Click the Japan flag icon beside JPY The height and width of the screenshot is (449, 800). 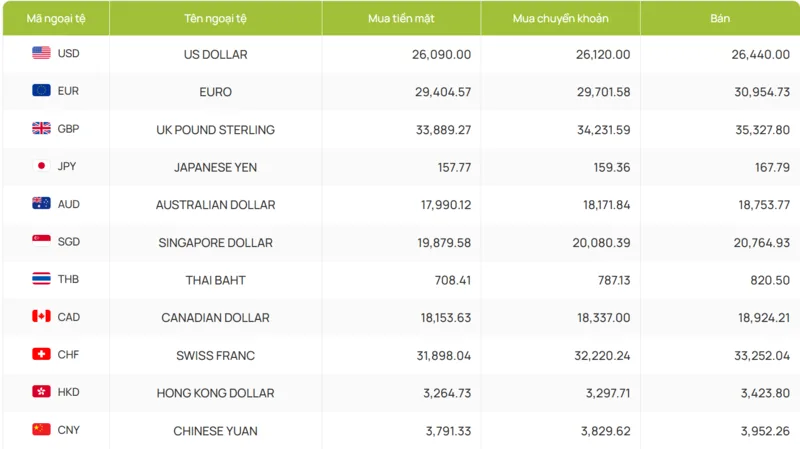pos(41,166)
